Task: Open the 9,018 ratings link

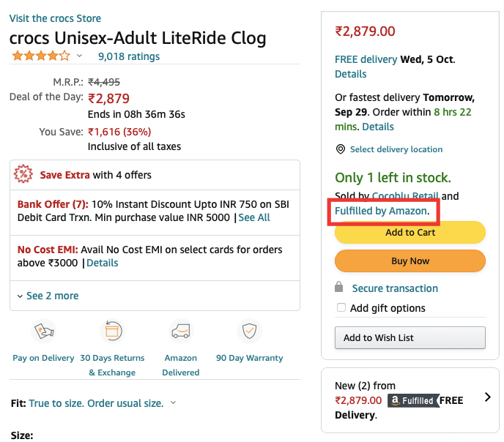Action: point(129,56)
